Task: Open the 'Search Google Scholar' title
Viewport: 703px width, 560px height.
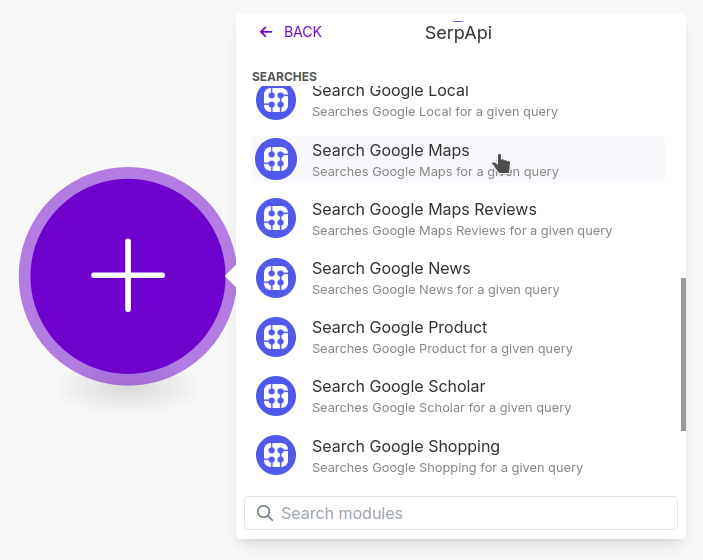Action: point(399,386)
